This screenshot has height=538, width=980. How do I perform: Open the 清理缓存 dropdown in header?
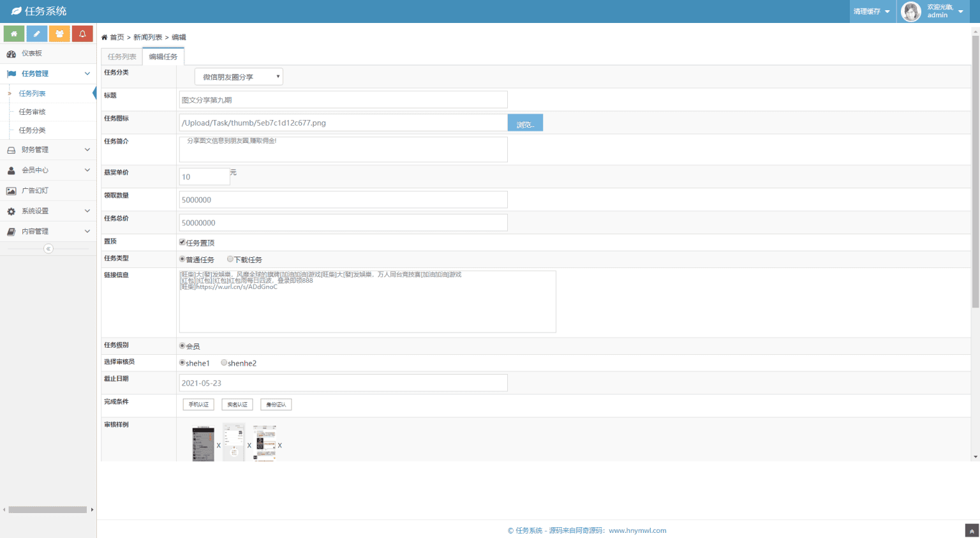pyautogui.click(x=872, y=11)
